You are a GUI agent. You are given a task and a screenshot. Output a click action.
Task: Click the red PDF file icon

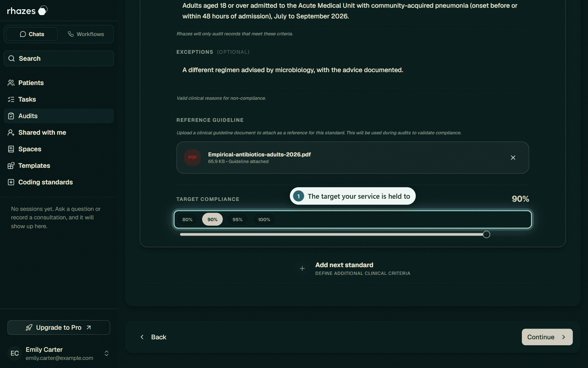[x=192, y=158]
